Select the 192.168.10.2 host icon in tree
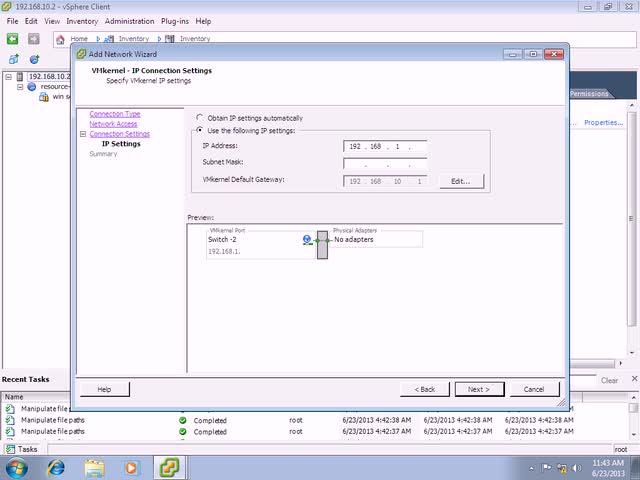The image size is (640, 480). (20, 76)
